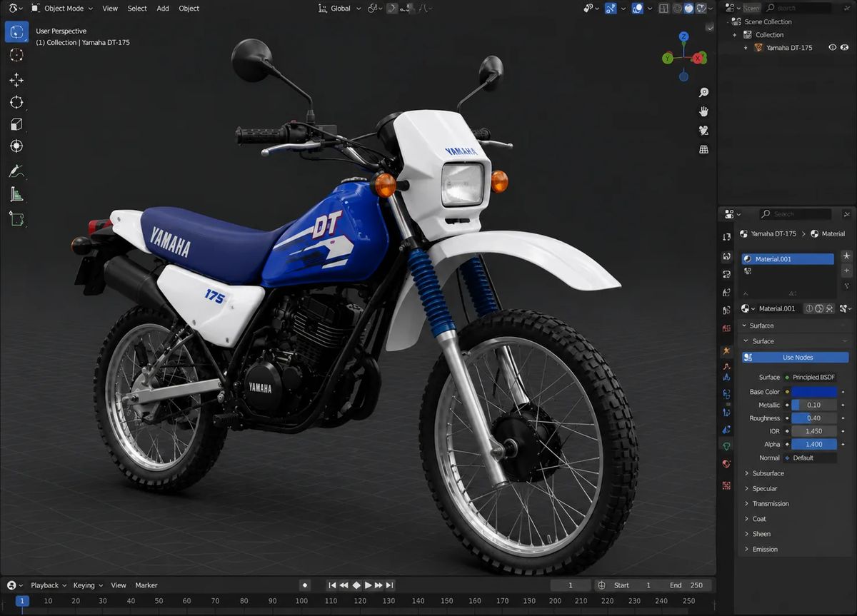Choose the Move tool

16,80
